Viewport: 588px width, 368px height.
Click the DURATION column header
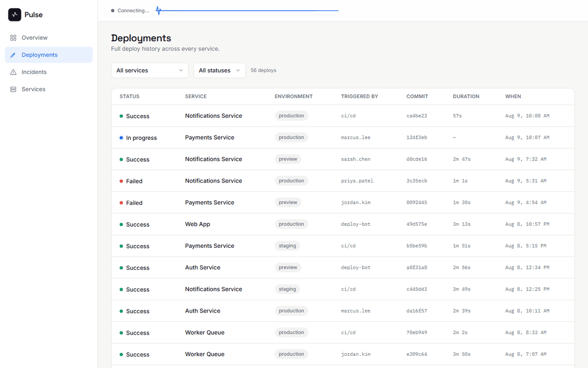pos(466,97)
